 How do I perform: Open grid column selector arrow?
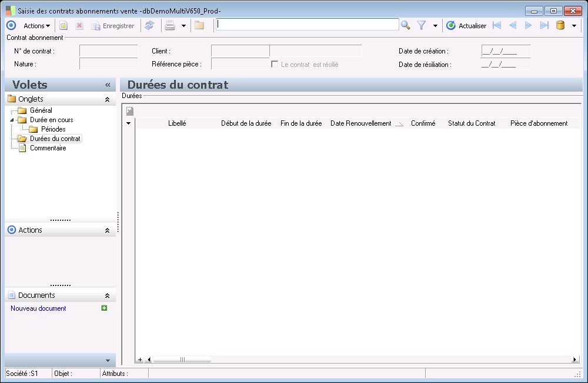point(128,123)
